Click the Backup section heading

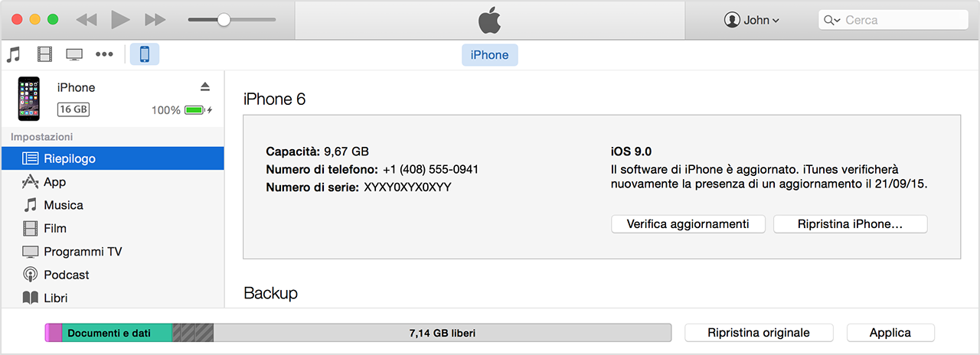click(270, 293)
